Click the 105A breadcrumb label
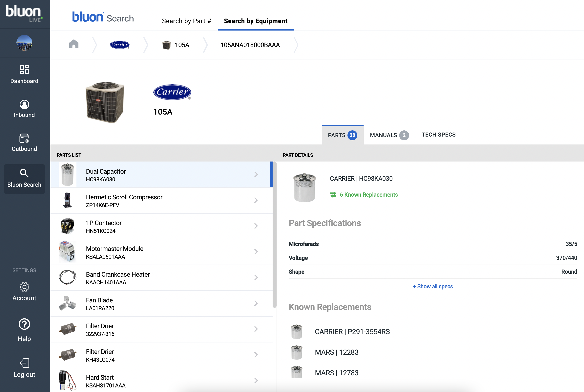The height and width of the screenshot is (392, 584). point(182,45)
